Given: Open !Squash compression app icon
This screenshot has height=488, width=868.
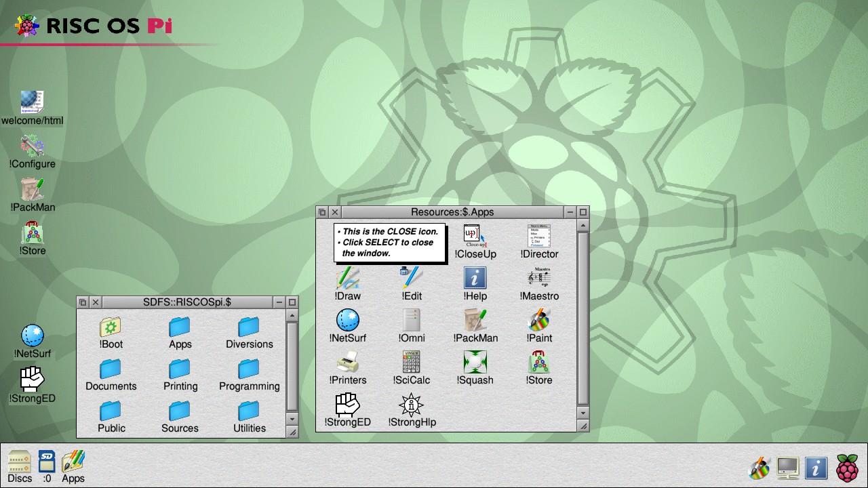Looking at the screenshot, I should tap(475, 363).
